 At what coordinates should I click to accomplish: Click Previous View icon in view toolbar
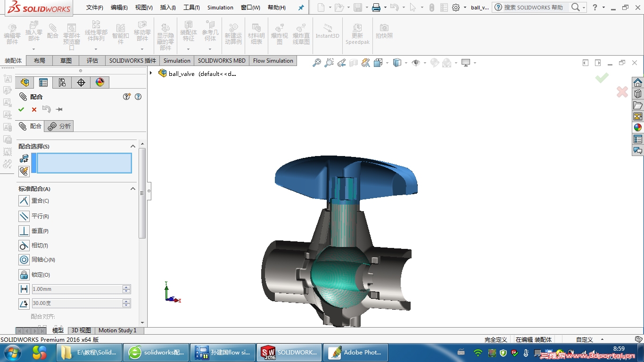click(341, 63)
